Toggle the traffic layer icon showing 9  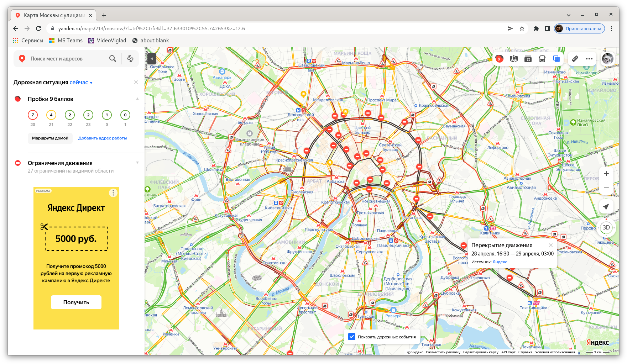pos(499,59)
